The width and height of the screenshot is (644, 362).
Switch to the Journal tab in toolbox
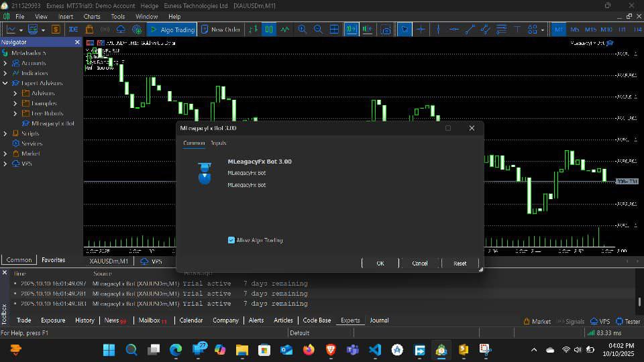[379, 320]
